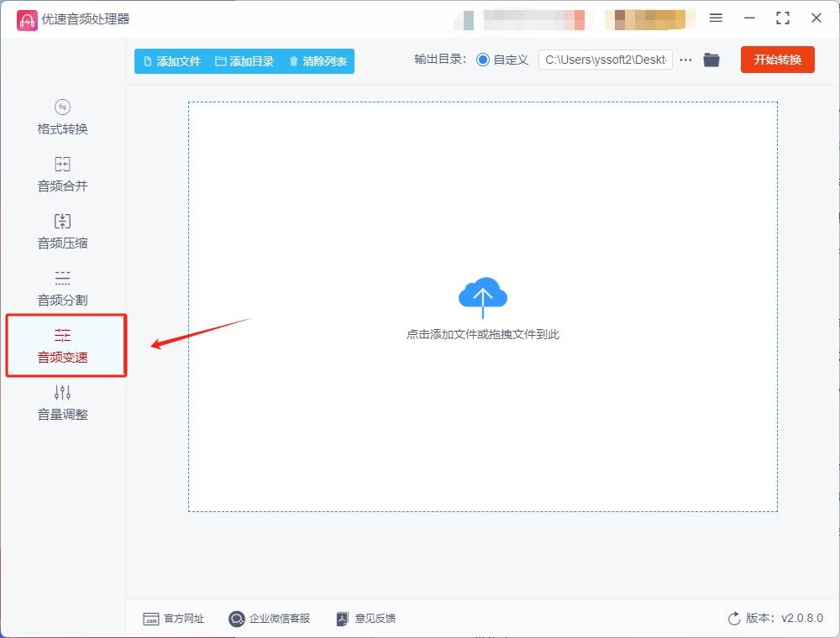840x638 pixels.
Task: Minimize the application window
Action: click(x=749, y=18)
